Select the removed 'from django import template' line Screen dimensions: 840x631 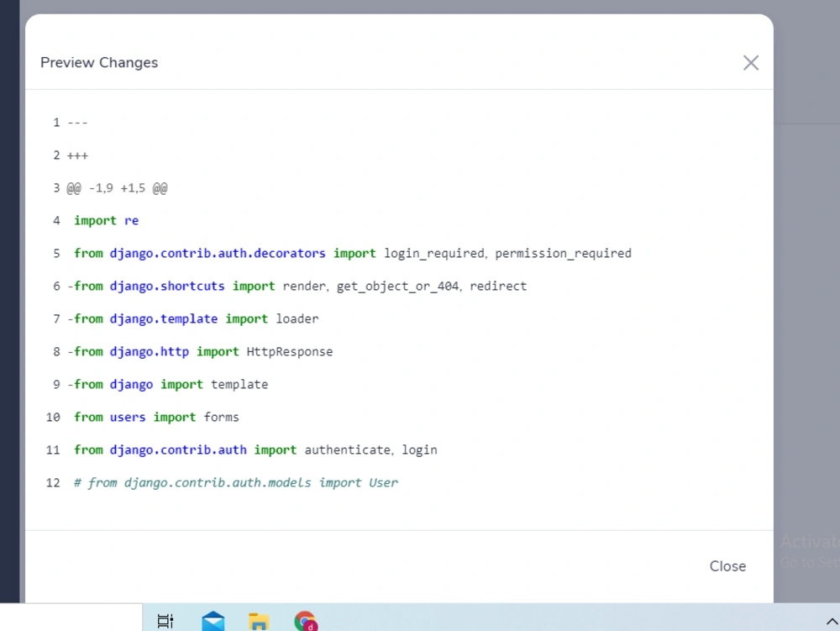coord(168,384)
